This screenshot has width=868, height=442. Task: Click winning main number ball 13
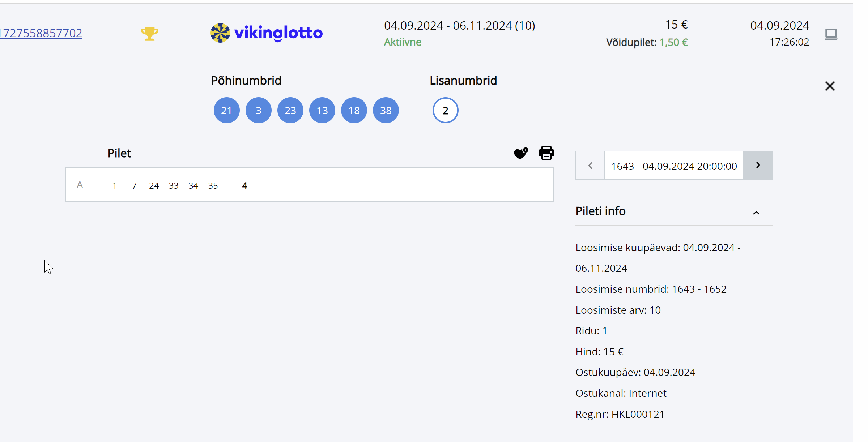[x=322, y=110]
